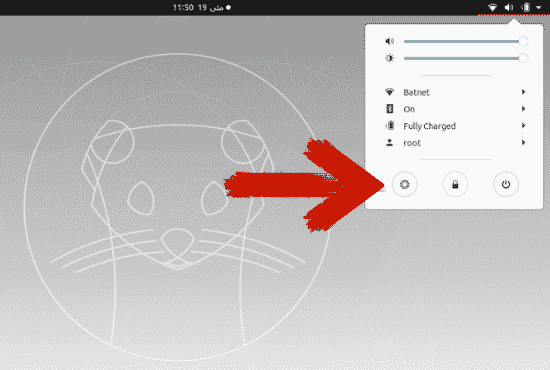Expand the Fully Charged submenu arrow
The height and width of the screenshot is (370, 550).
pos(523,126)
